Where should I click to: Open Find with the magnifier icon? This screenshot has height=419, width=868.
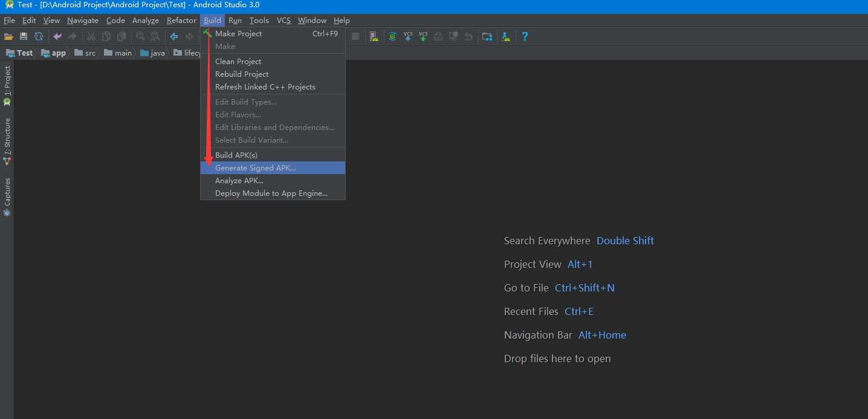140,36
